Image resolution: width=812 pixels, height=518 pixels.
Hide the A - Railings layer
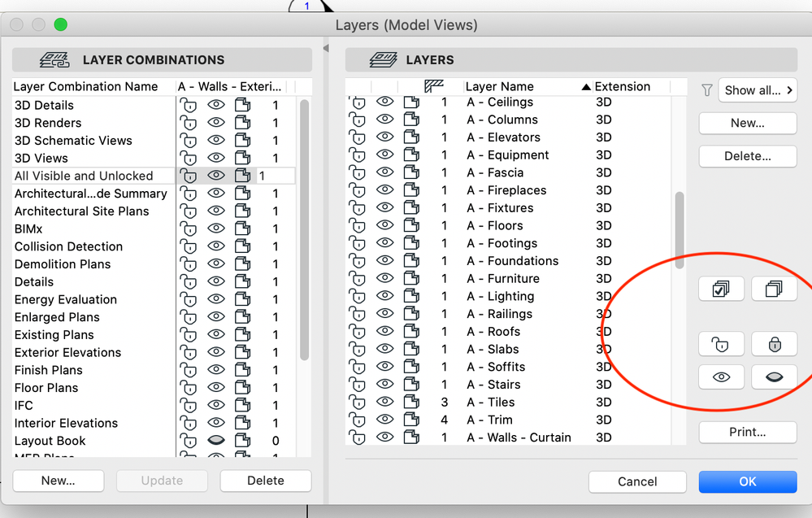tap(384, 313)
